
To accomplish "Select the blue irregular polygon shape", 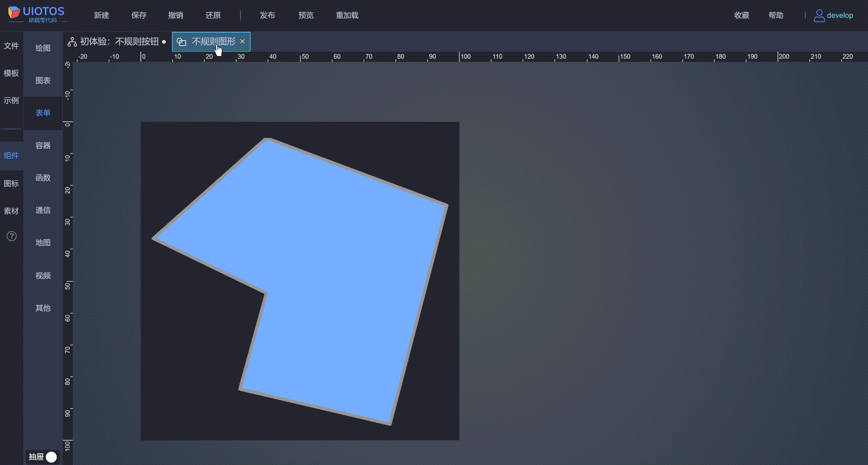I will point(335,265).
